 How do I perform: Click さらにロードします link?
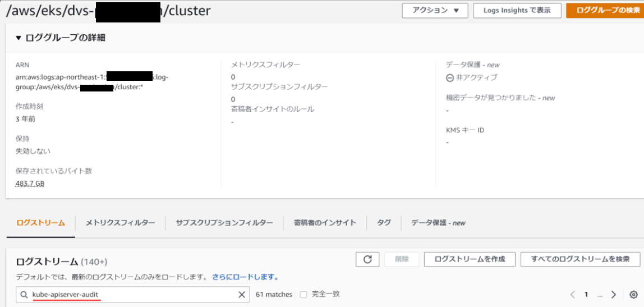245,277
